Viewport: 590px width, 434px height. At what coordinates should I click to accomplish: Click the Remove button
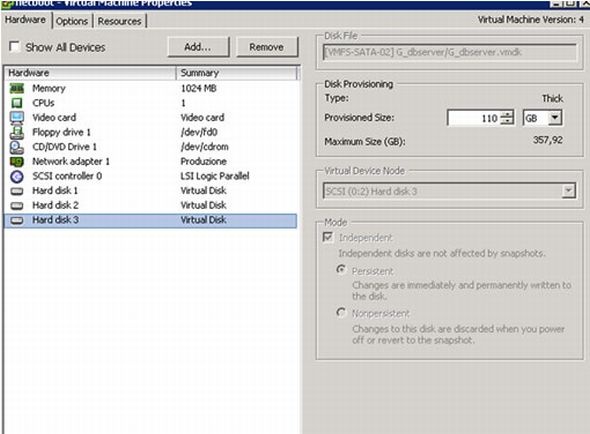(x=267, y=47)
